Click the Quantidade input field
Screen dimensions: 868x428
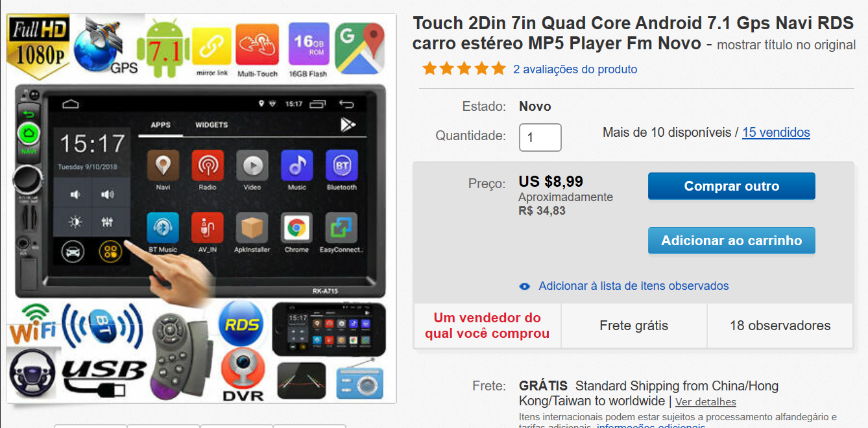click(540, 137)
